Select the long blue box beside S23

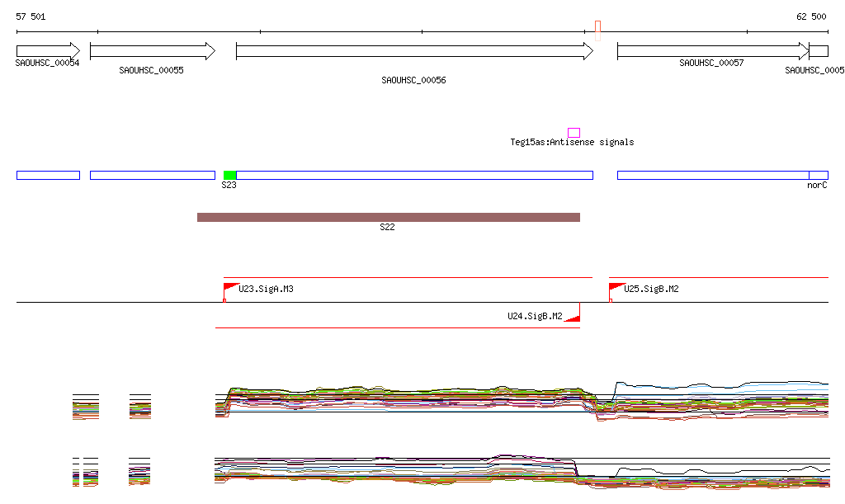pyautogui.click(x=414, y=175)
